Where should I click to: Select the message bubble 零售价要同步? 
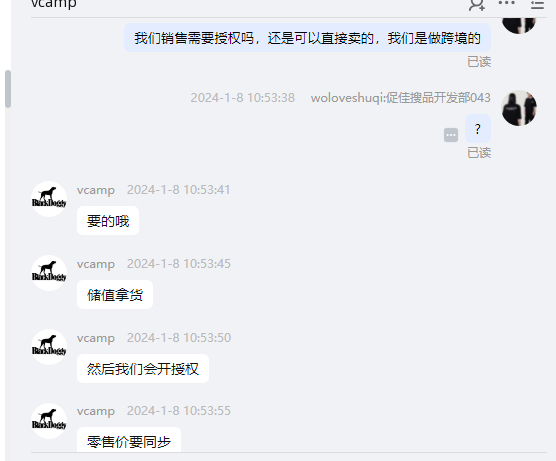coord(129,440)
